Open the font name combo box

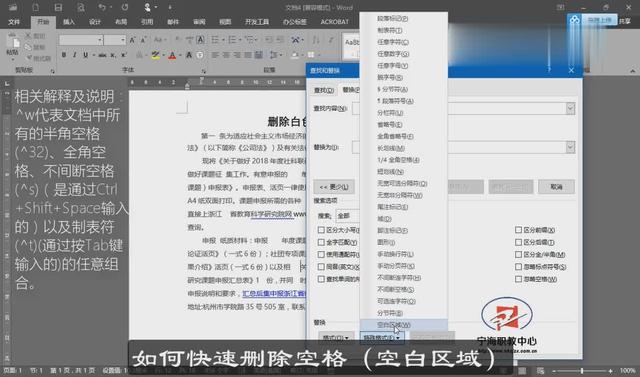tap(81, 40)
